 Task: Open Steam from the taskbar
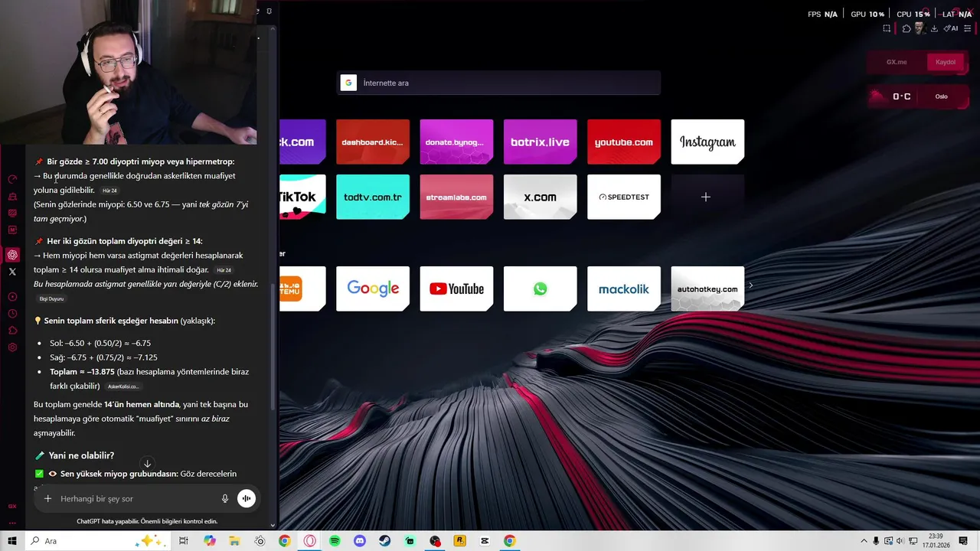(x=385, y=541)
